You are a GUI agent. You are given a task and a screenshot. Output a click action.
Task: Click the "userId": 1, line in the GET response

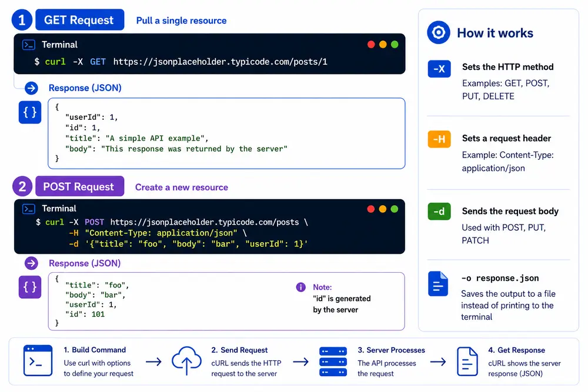pos(92,118)
